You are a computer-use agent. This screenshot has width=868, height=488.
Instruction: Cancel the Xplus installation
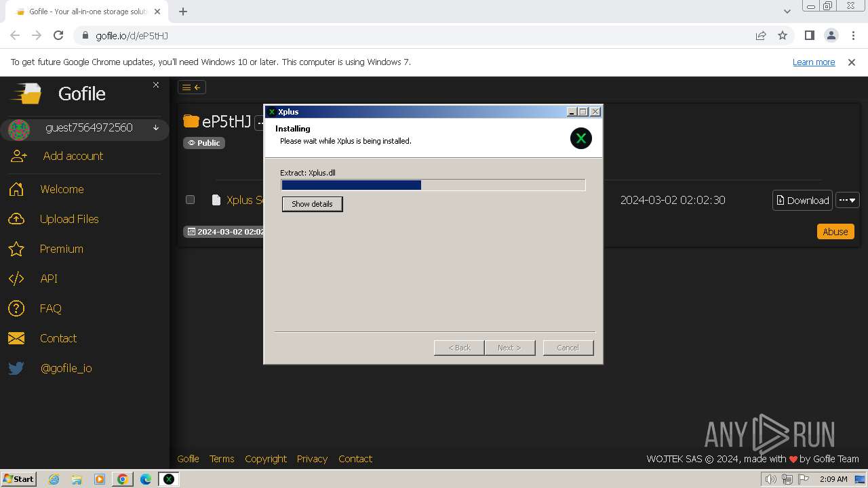568,348
